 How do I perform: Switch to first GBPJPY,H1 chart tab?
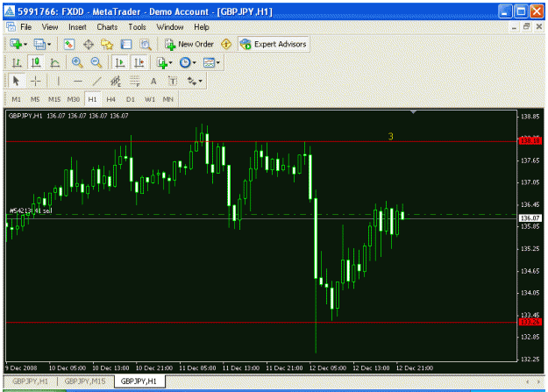30,381
